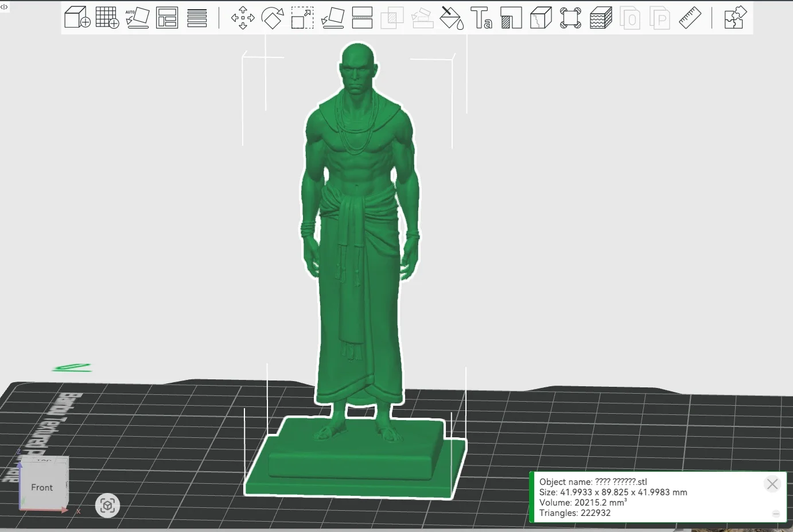Screen dimensions: 793x532
Task: Select the Scale tool
Action: pos(302,18)
